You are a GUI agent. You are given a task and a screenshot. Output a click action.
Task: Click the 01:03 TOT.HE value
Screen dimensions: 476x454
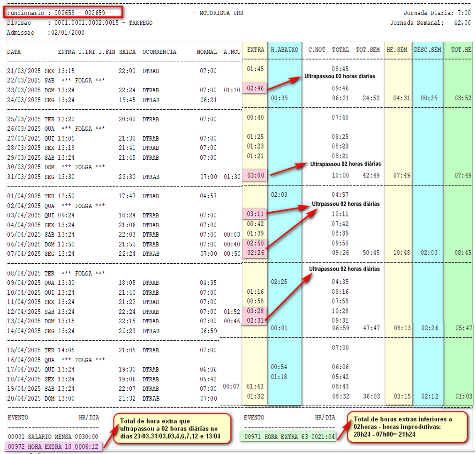coord(464,396)
